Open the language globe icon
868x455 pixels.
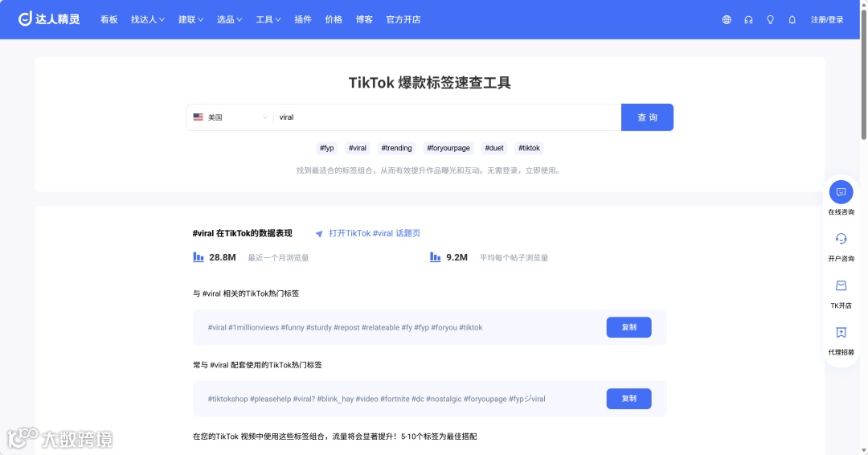point(727,19)
